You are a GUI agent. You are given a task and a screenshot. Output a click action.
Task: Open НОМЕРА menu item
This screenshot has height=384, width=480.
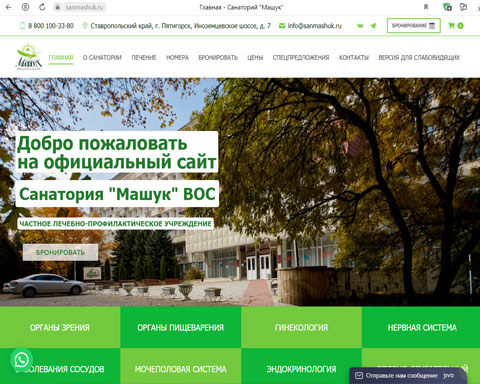pyautogui.click(x=177, y=57)
